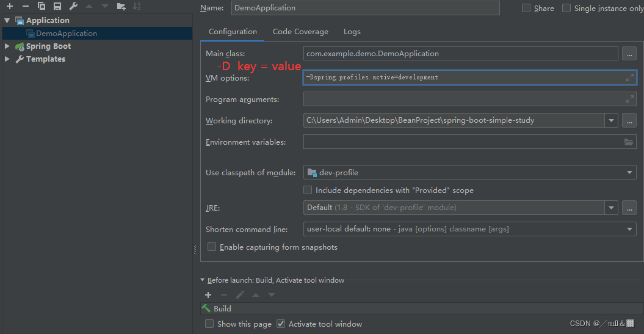This screenshot has width=644, height=334.
Task: Move Before launch task up
Action: pos(256,295)
